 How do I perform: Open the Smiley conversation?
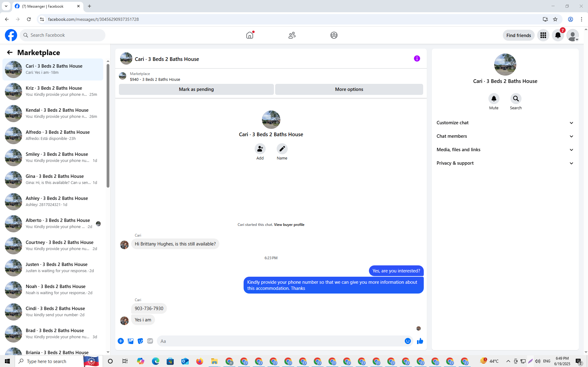[x=53, y=157]
